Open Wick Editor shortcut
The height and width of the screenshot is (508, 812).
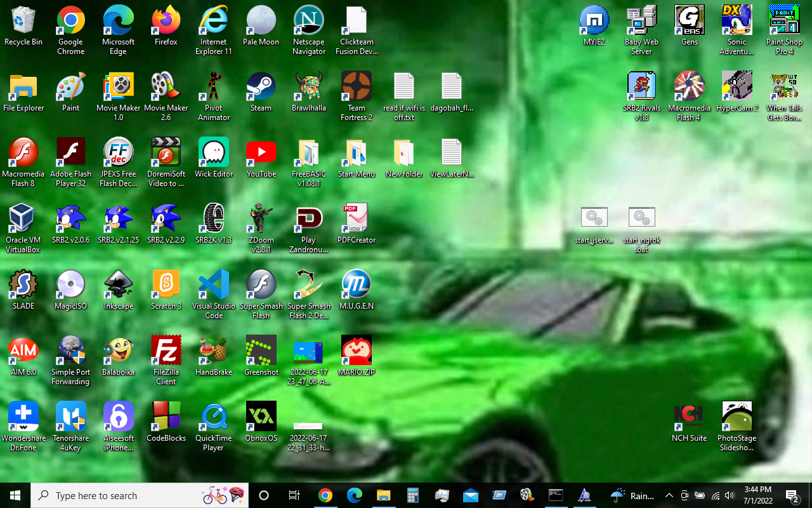pos(214,157)
